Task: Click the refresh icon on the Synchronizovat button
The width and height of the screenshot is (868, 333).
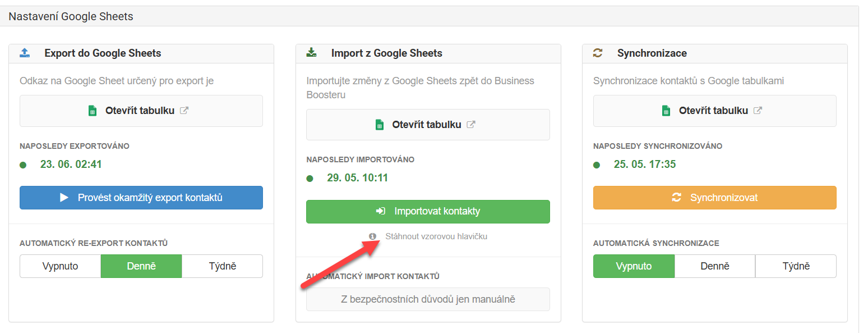Action: pyautogui.click(x=677, y=198)
